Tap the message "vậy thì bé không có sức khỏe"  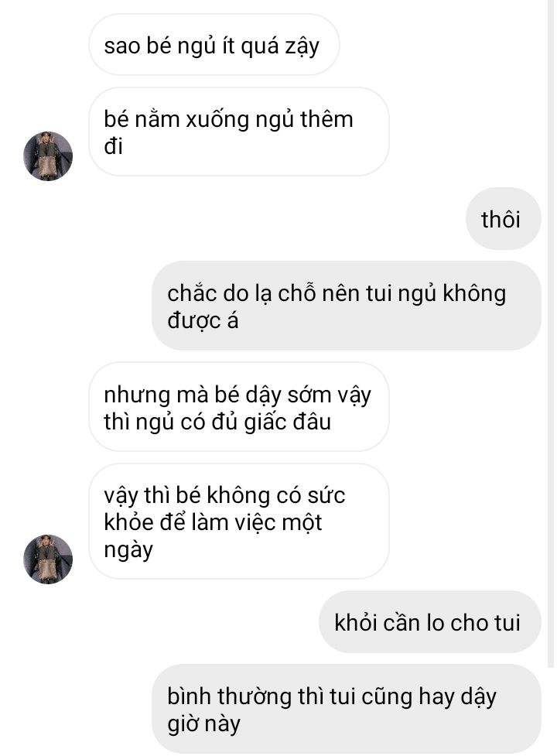tap(238, 522)
